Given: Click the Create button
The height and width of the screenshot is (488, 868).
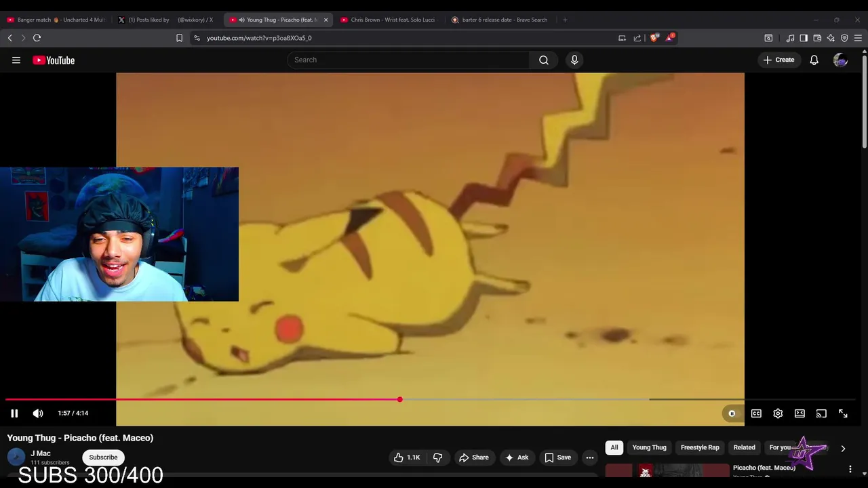Looking at the screenshot, I should click(x=778, y=60).
